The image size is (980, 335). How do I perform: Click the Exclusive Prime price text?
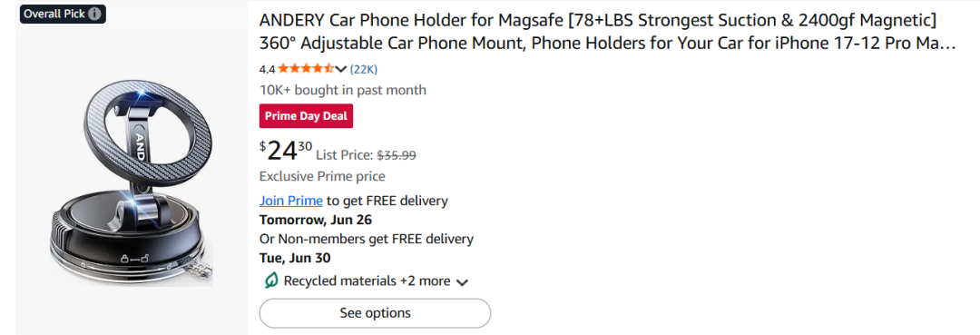click(x=322, y=176)
